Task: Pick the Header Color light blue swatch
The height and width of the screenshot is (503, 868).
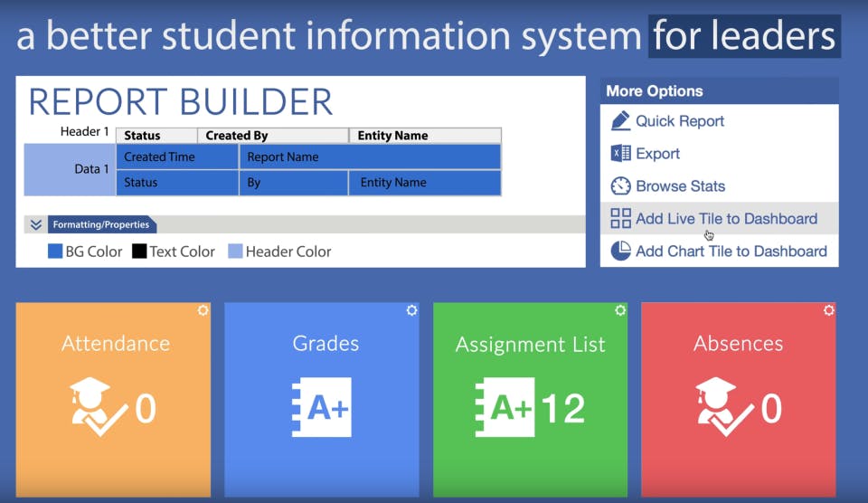Action: pos(235,251)
